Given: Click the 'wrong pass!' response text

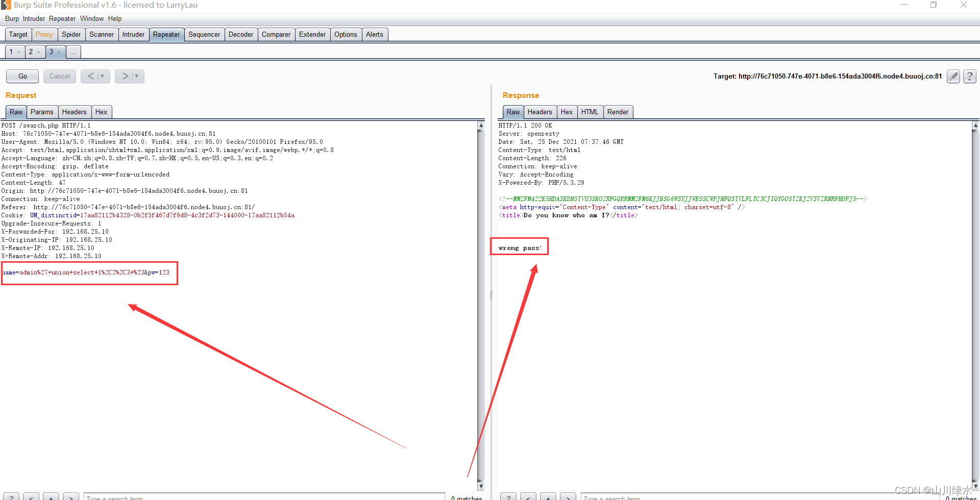Looking at the screenshot, I should [x=520, y=248].
